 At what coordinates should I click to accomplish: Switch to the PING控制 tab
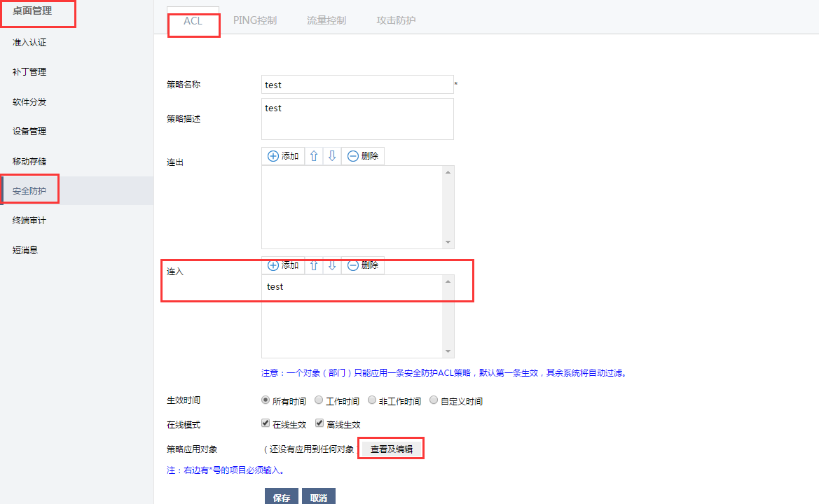pyautogui.click(x=255, y=20)
